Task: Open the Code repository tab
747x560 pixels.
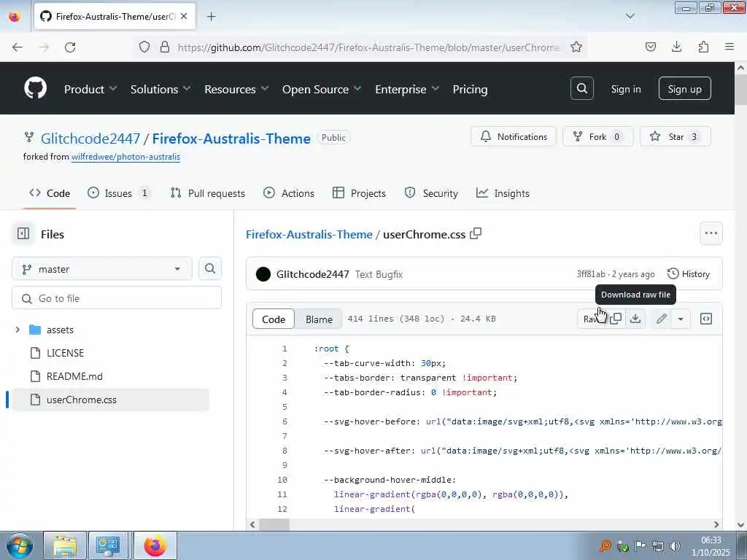Action: (50, 193)
